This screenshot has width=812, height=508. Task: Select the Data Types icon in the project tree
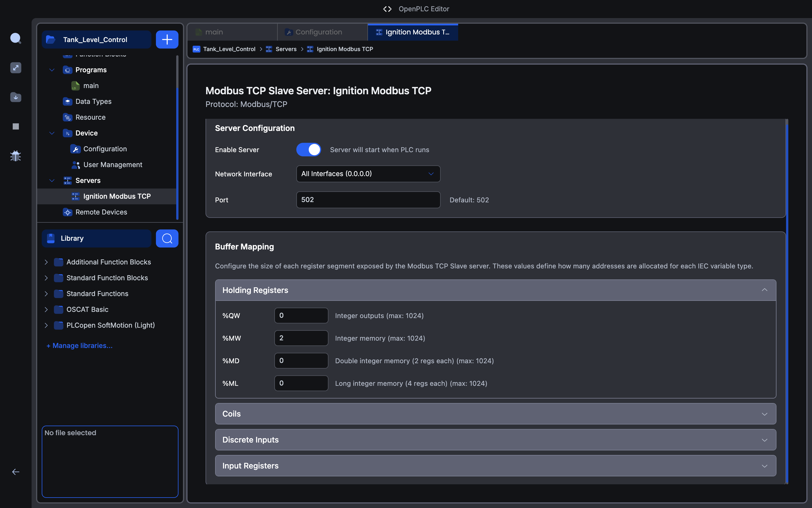67,102
